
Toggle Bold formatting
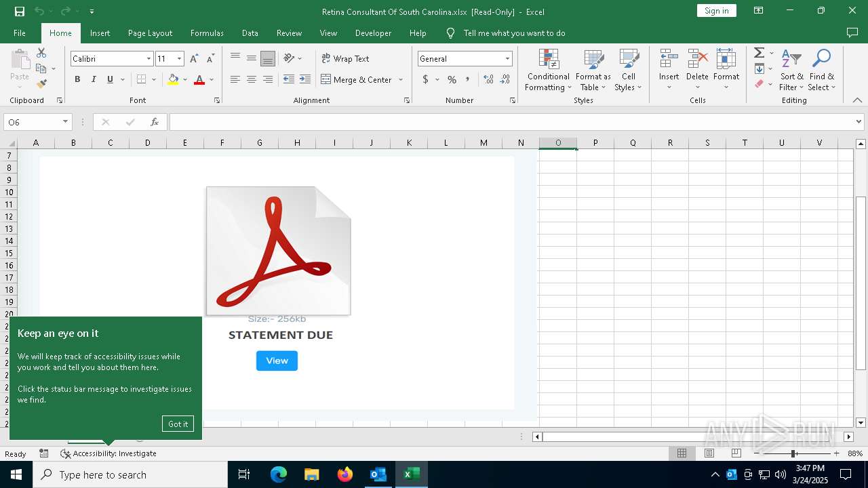[x=77, y=79]
